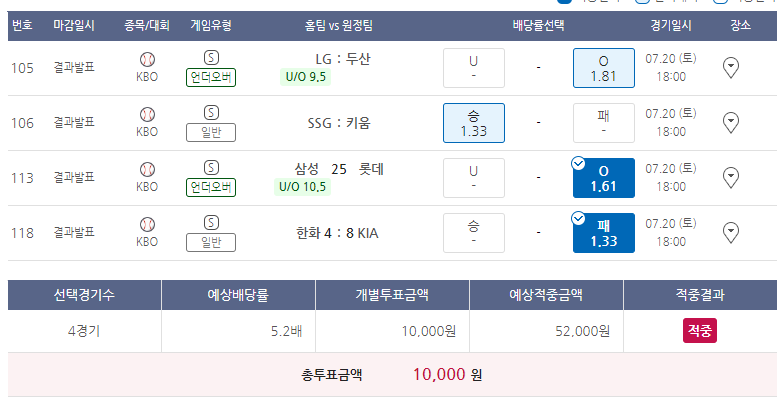Viewport: 779px width, 406px height.
Task: Select O 1.81 for LG vs 두산
Action: pos(604,68)
